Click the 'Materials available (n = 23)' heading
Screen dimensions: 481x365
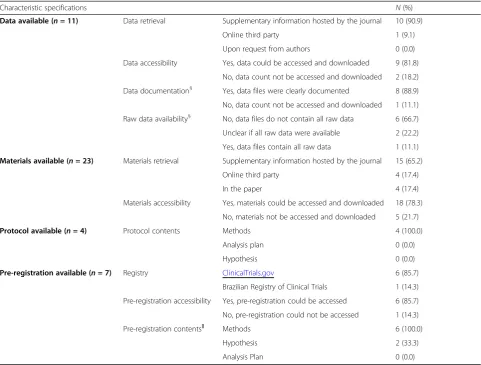47,161
